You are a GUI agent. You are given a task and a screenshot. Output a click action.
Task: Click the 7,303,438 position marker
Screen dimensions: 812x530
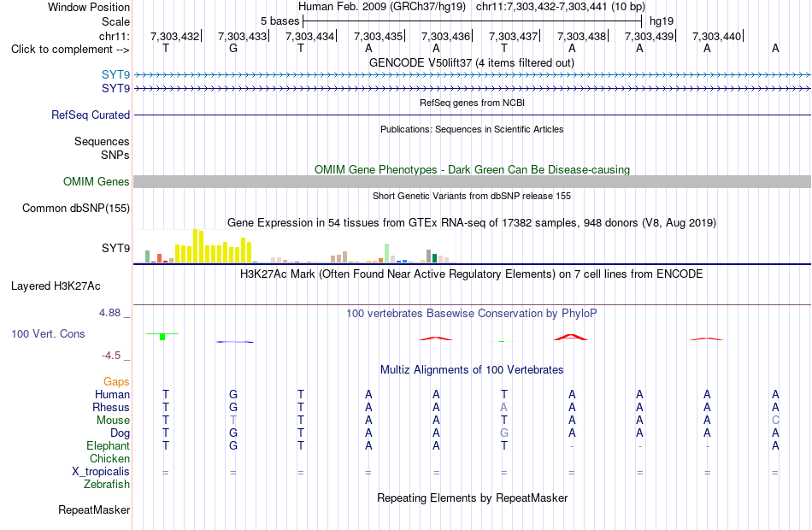(581, 36)
